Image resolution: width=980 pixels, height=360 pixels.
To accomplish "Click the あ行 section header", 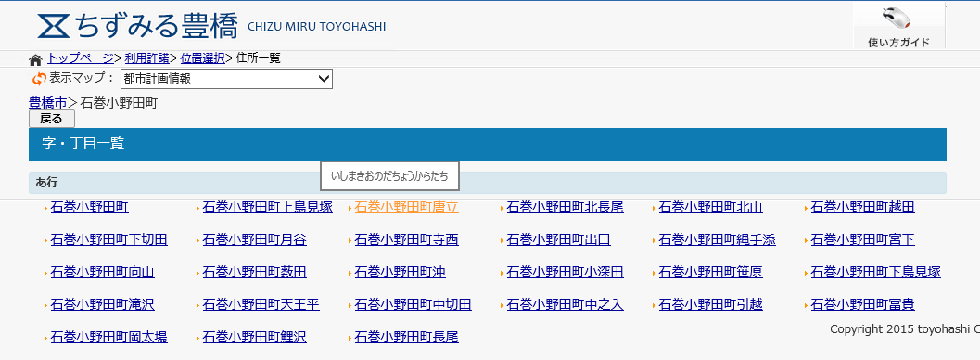I will pyautogui.click(x=488, y=183).
